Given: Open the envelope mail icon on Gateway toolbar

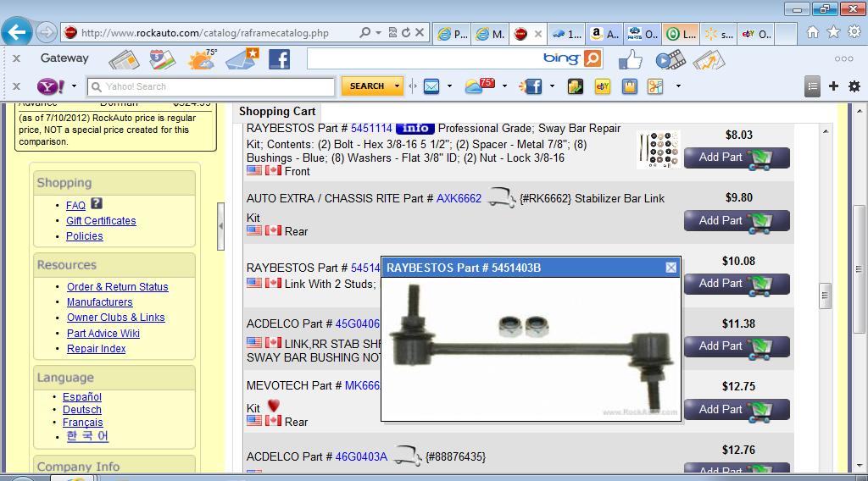Looking at the screenshot, I should tap(242, 59).
